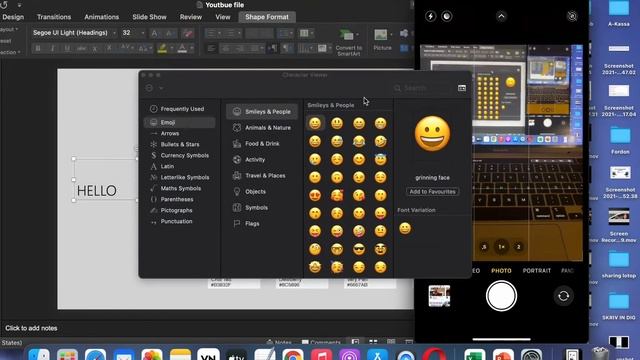Toggle the camera flash icon
This screenshot has width=640, height=360.
point(430,16)
